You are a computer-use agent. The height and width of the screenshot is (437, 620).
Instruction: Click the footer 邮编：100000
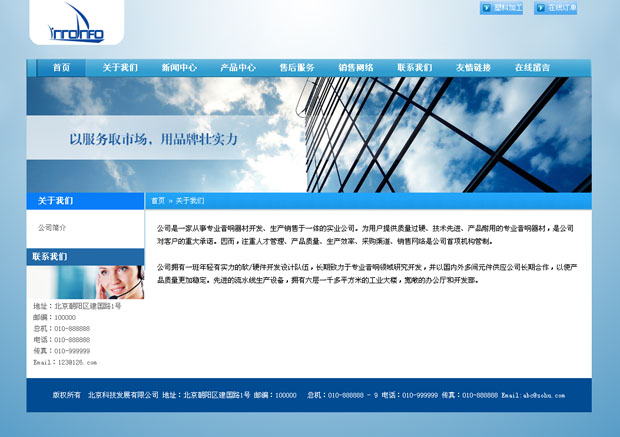[x=275, y=395]
